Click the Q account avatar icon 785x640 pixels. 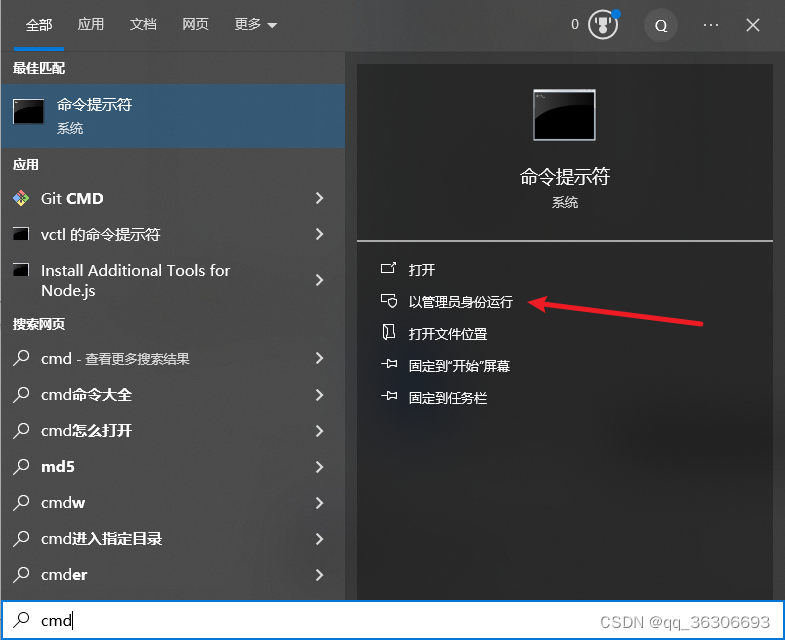(x=661, y=26)
